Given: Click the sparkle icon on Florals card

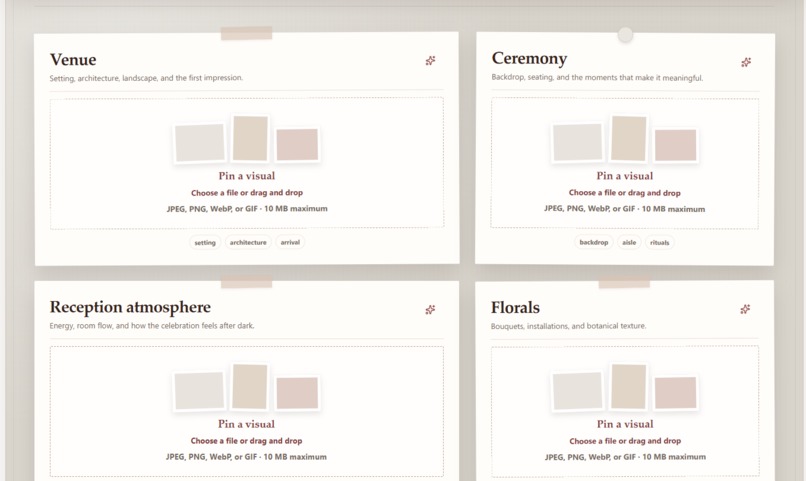Looking at the screenshot, I should tap(745, 309).
